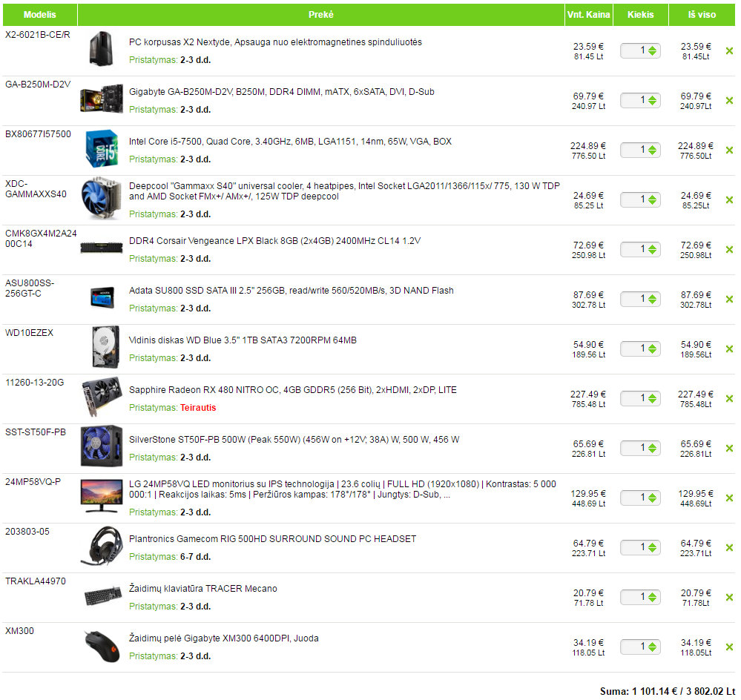Click the Prekė column header
The image size is (741, 700).
tap(321, 15)
